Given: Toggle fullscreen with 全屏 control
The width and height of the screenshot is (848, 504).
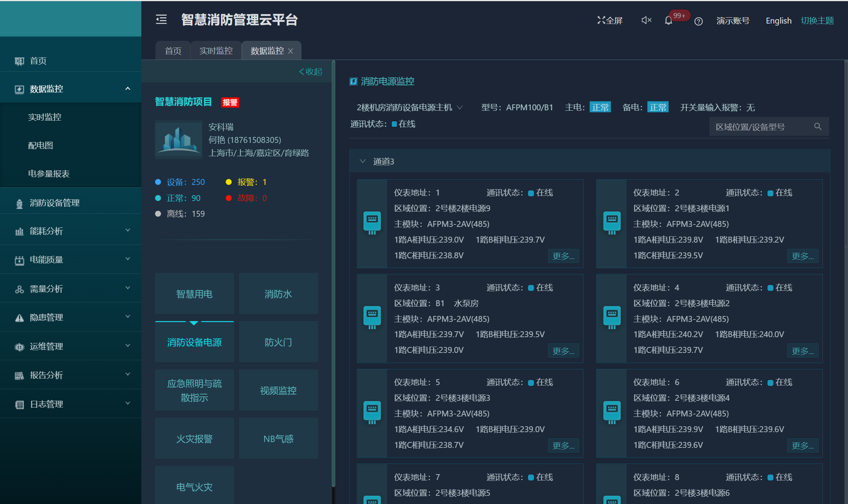Looking at the screenshot, I should point(610,20).
